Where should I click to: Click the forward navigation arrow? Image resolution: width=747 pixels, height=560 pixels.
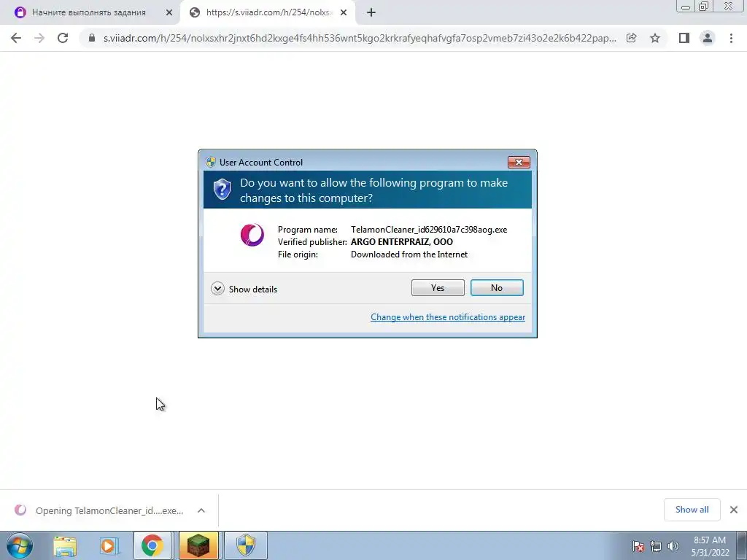click(x=39, y=38)
